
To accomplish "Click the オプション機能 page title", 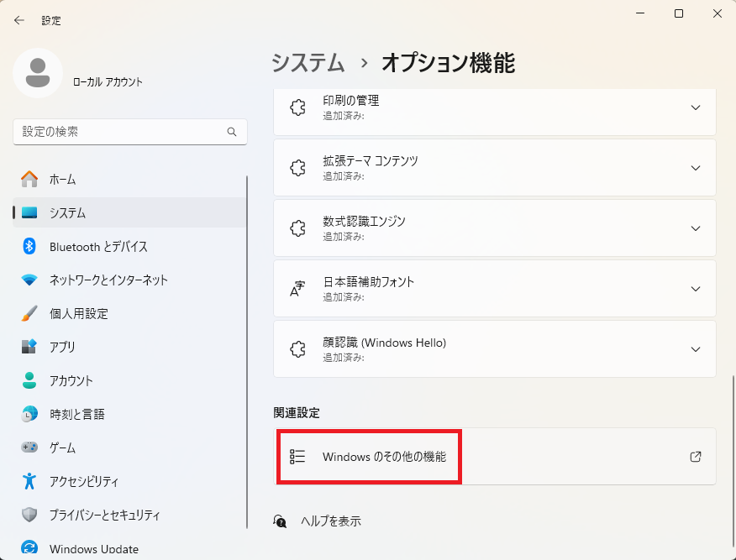I will click(x=449, y=62).
